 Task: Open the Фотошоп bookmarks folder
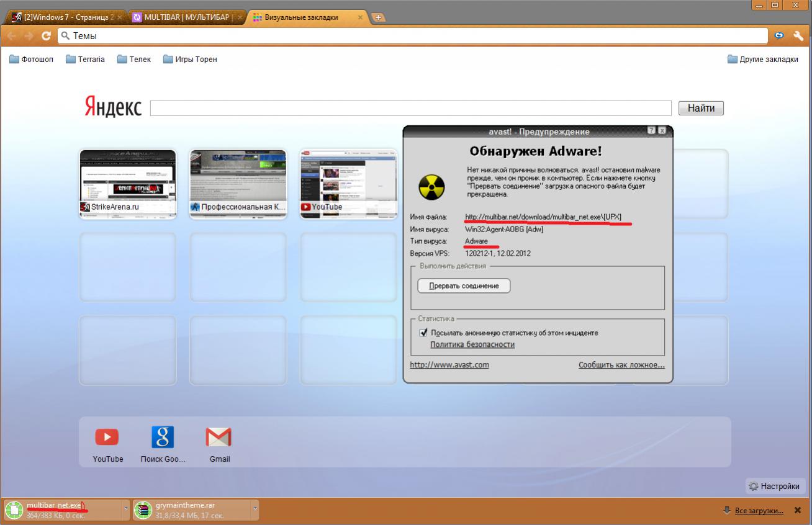[32, 60]
